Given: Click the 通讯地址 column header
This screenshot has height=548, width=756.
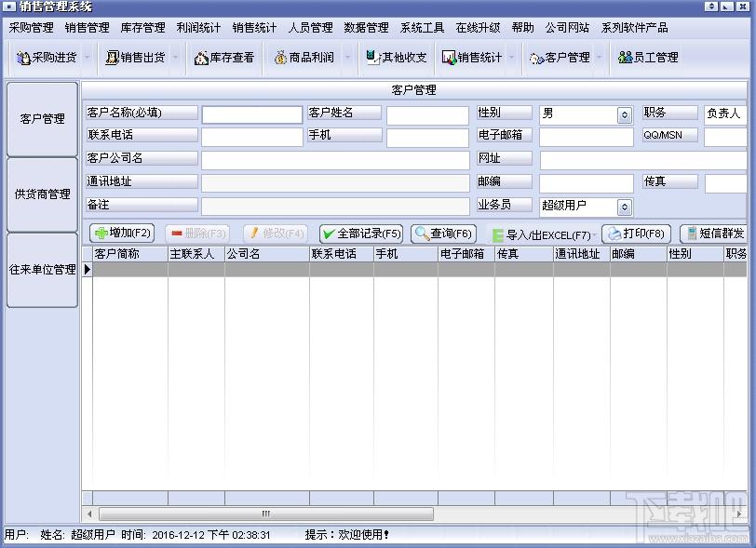Looking at the screenshot, I should pos(582,253).
